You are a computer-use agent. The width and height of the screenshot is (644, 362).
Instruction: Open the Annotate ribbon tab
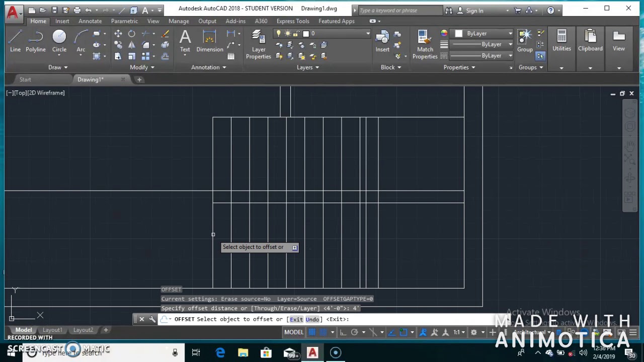click(x=90, y=21)
